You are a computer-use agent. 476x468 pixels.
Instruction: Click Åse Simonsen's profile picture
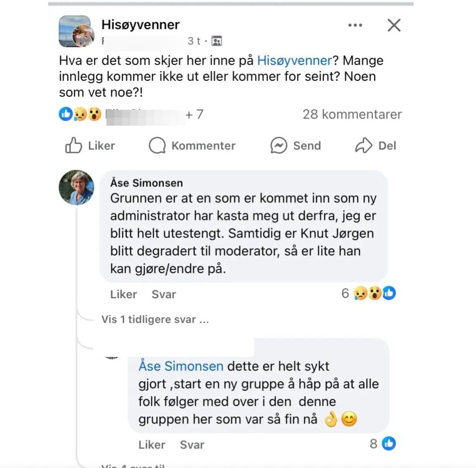(76, 187)
